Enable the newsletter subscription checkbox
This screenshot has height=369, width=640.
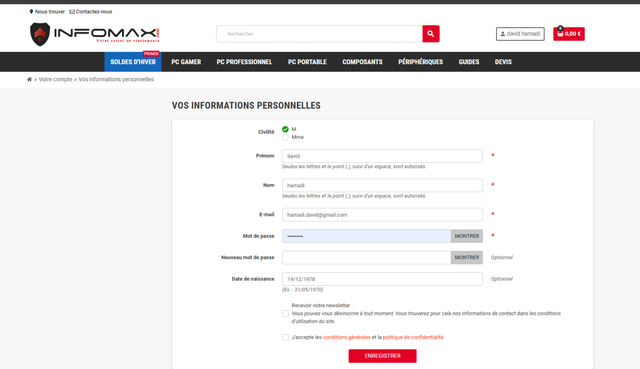pos(285,313)
